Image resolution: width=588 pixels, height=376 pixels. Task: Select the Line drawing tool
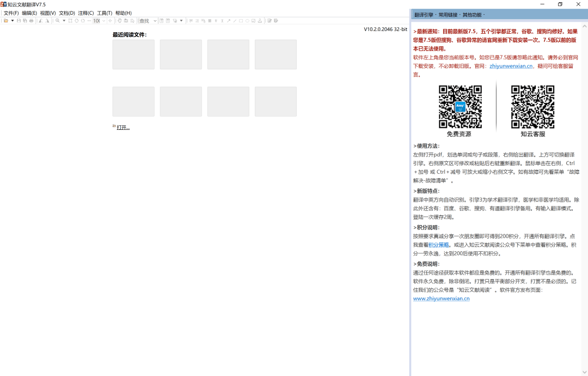tap(235, 21)
